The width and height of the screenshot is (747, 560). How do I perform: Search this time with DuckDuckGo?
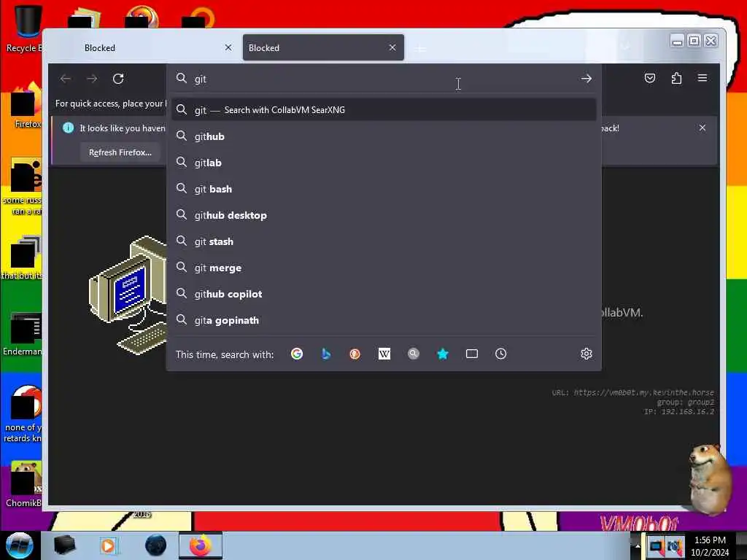(x=355, y=354)
